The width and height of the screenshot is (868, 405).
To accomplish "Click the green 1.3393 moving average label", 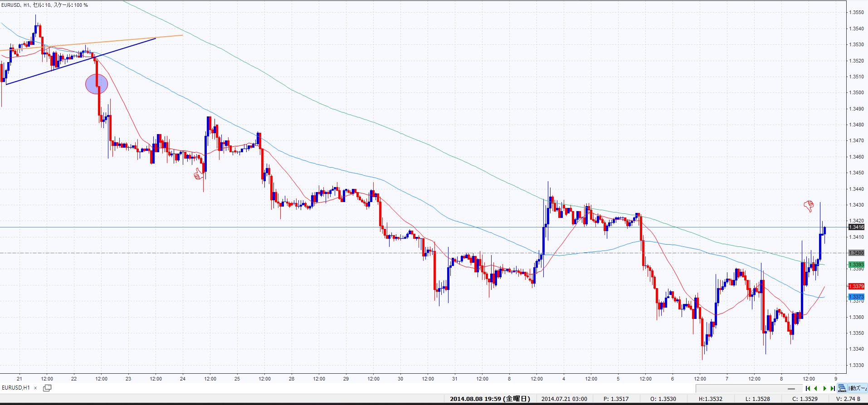I will pyautogui.click(x=856, y=265).
